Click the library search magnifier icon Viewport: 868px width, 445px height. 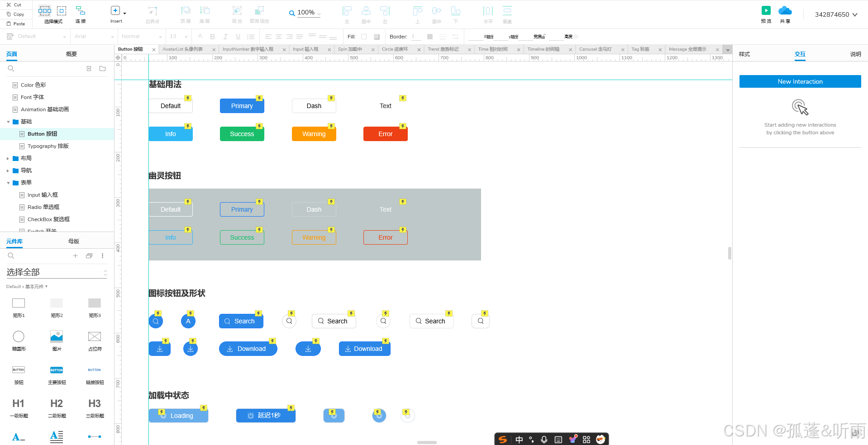[x=11, y=256]
